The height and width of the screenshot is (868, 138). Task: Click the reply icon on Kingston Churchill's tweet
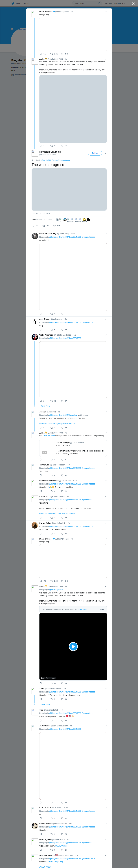pyautogui.click(x=33, y=226)
